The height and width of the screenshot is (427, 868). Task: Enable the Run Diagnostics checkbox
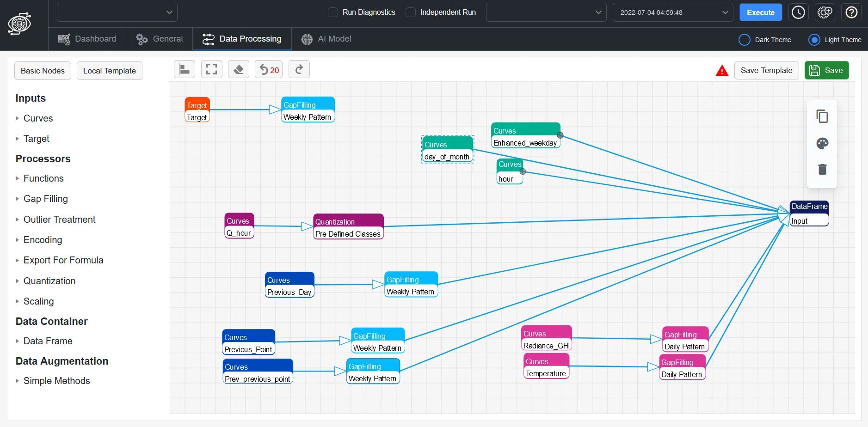click(333, 12)
